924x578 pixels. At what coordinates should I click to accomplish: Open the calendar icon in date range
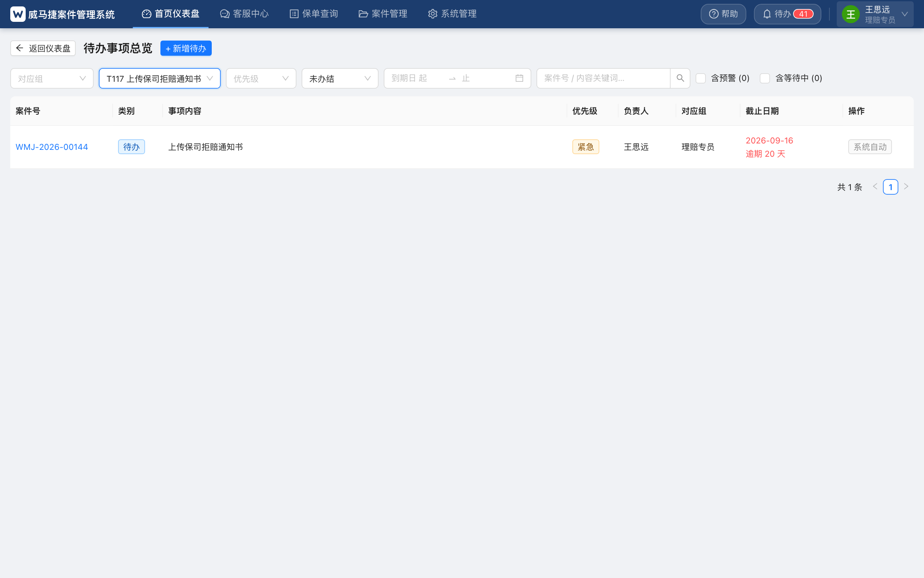tap(519, 78)
